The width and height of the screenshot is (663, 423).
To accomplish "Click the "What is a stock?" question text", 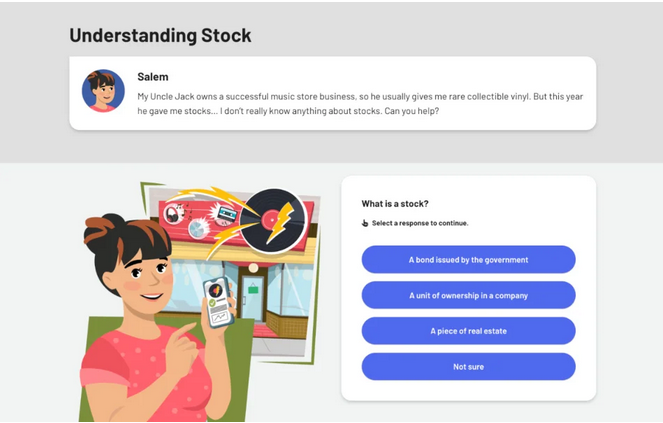I will click(395, 203).
